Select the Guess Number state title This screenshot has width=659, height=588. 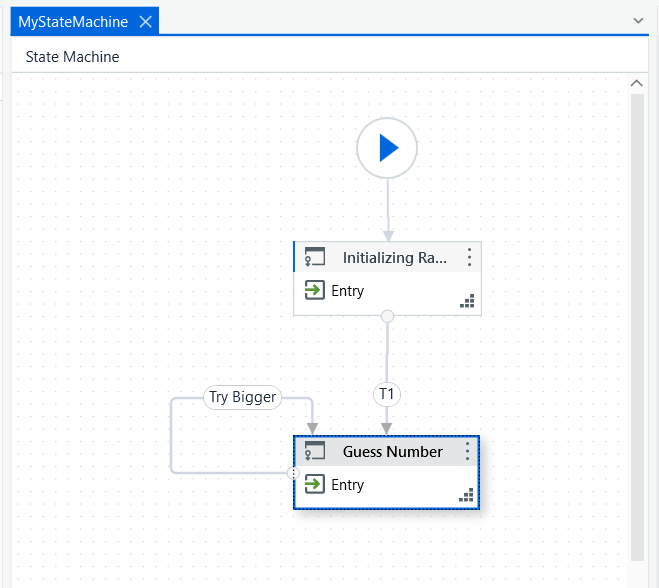(x=393, y=452)
